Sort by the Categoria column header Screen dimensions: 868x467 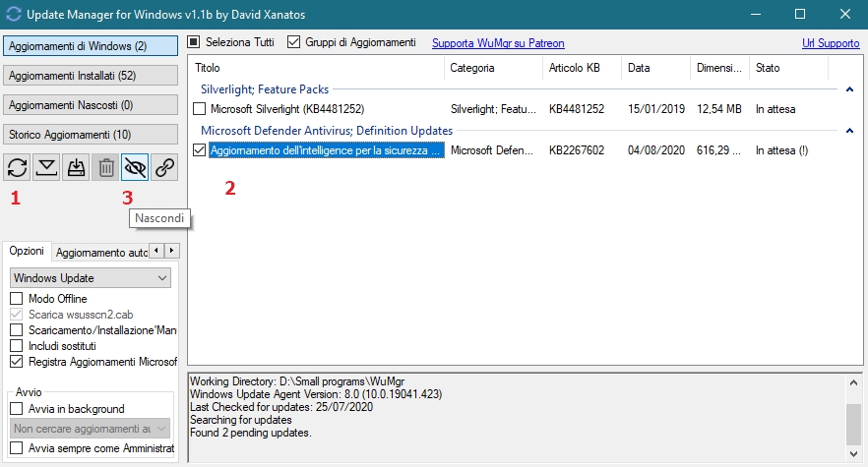pyautogui.click(x=493, y=68)
